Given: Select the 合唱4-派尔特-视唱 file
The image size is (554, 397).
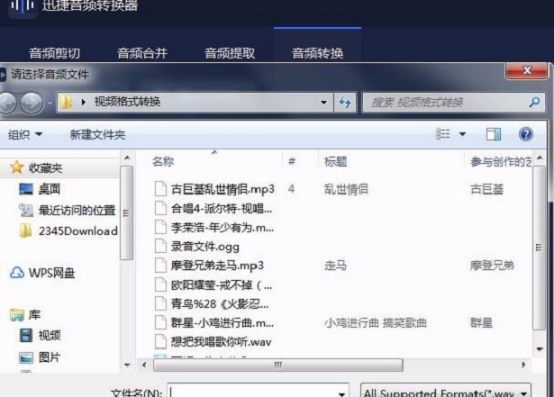Looking at the screenshot, I should 222,208.
